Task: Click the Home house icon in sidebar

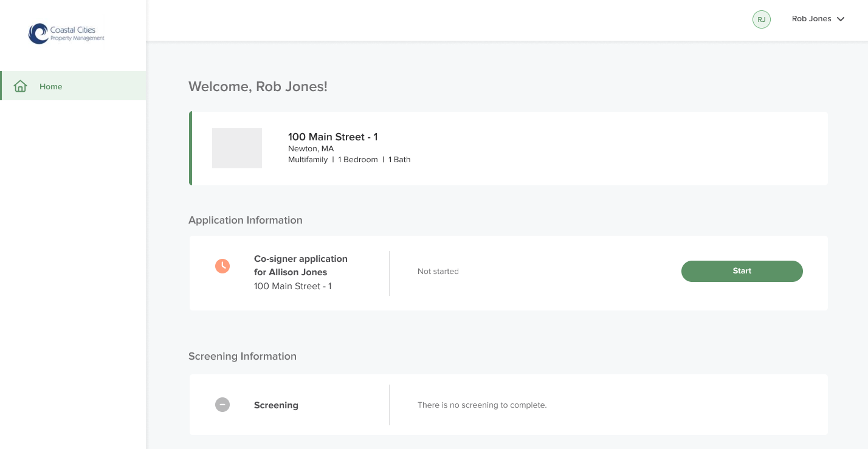Action: coord(20,86)
